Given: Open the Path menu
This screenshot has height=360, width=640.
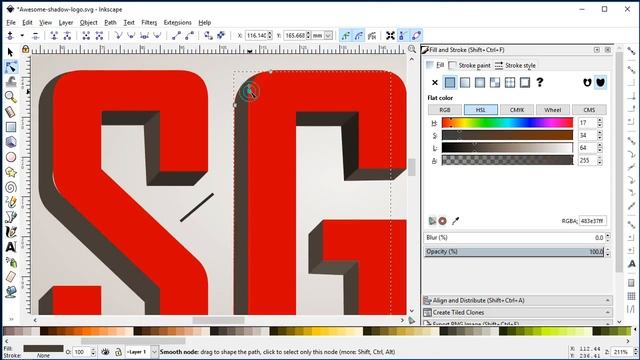Looking at the screenshot, I should coord(110,22).
